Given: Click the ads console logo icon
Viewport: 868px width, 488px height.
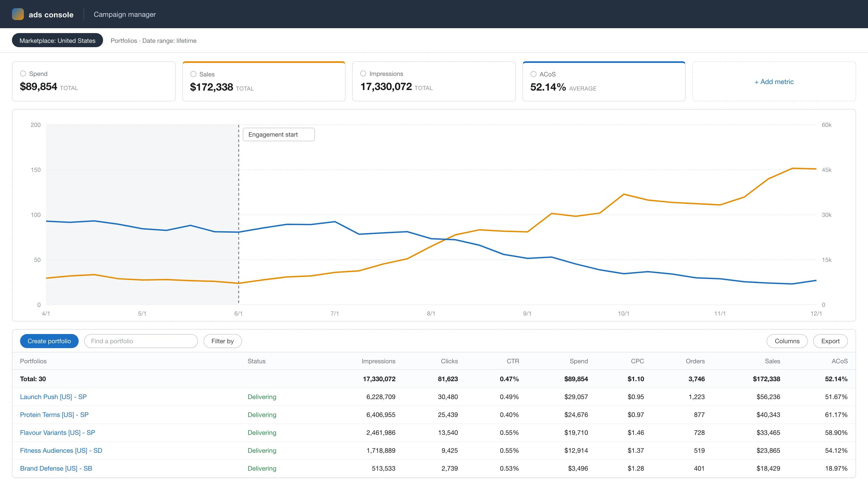Looking at the screenshot, I should [18, 14].
